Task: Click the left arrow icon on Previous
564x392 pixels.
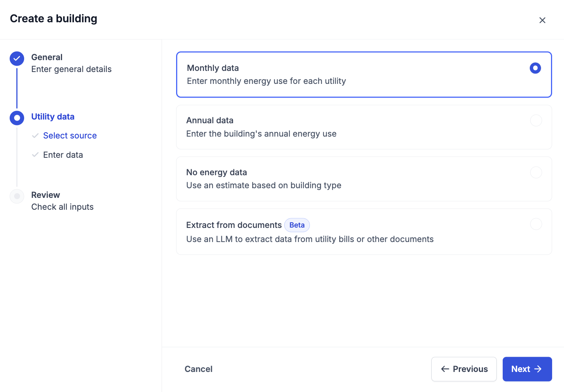Action: tap(445, 369)
